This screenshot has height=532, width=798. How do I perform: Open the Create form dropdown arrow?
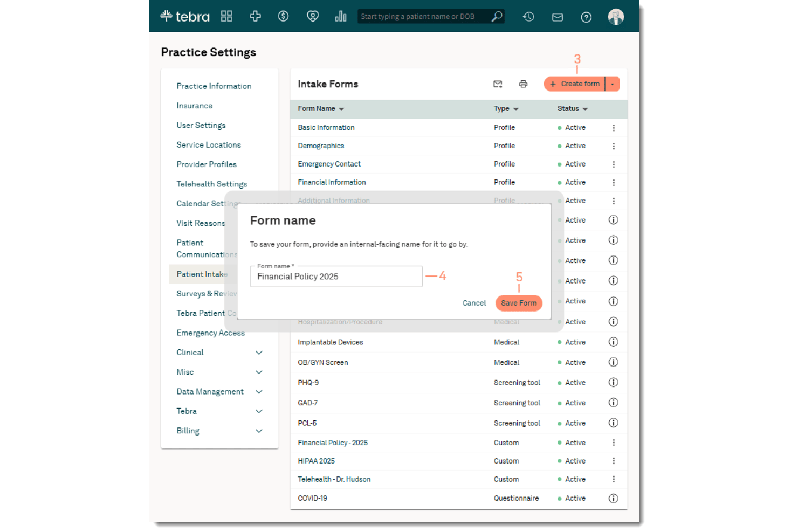click(613, 84)
